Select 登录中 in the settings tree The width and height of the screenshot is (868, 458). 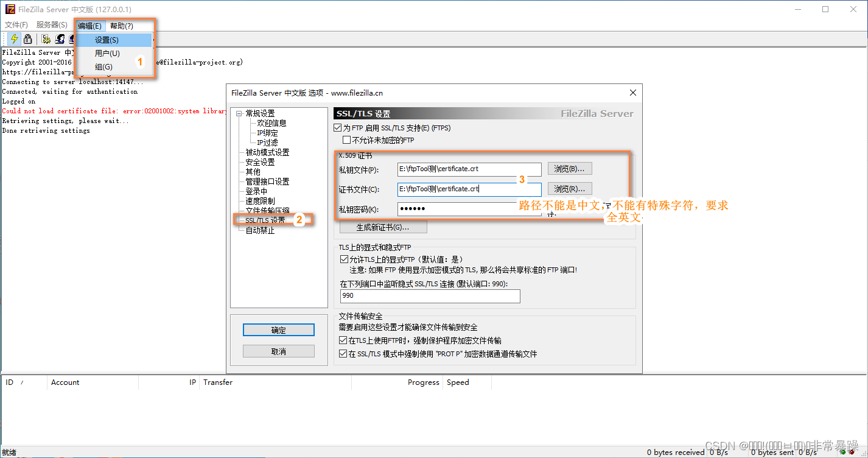click(x=256, y=191)
